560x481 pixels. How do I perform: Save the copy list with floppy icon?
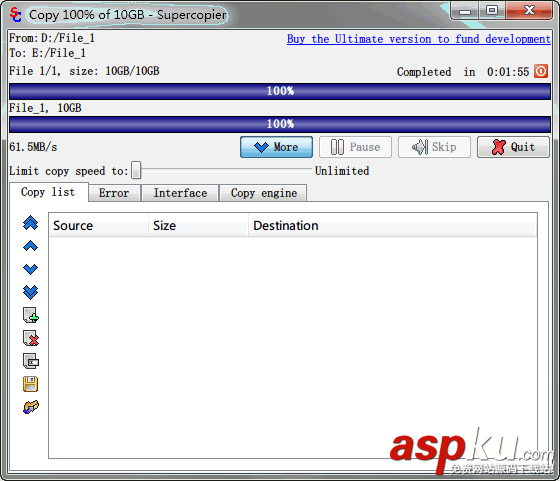point(30,384)
